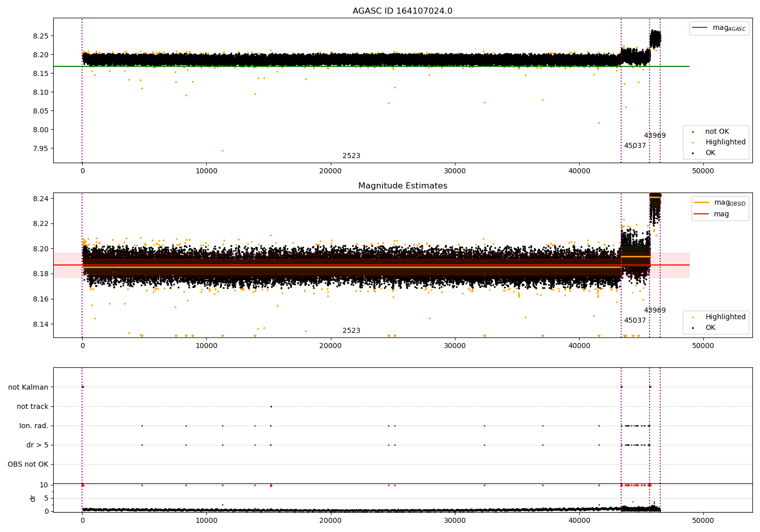Click the 'not Kalman' row label
The image size is (760, 532).
pos(28,387)
